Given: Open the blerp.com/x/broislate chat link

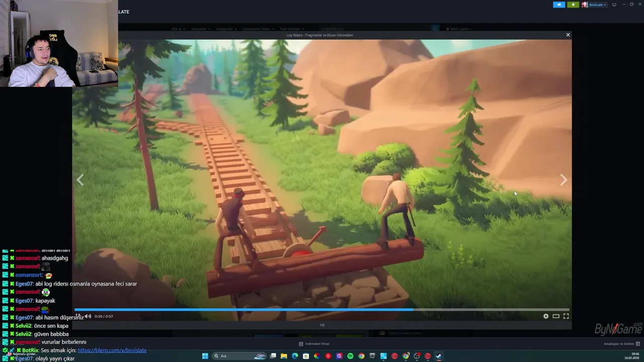Looking at the screenshot, I should (112, 350).
